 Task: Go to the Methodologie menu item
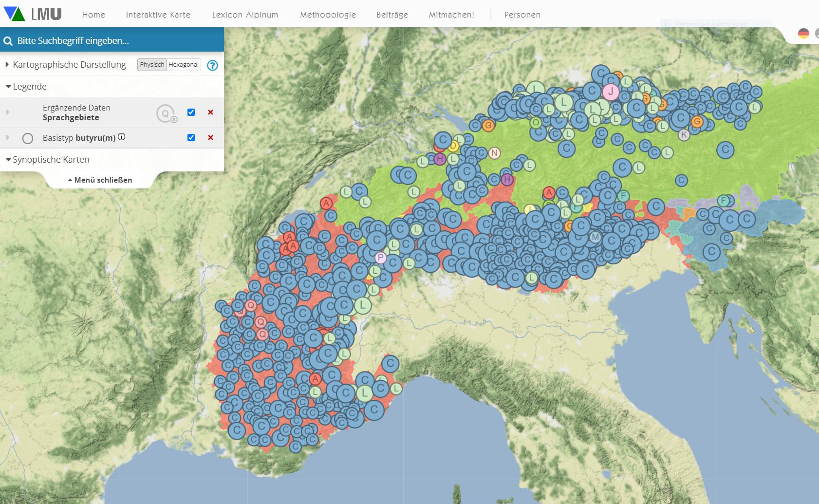click(x=328, y=15)
